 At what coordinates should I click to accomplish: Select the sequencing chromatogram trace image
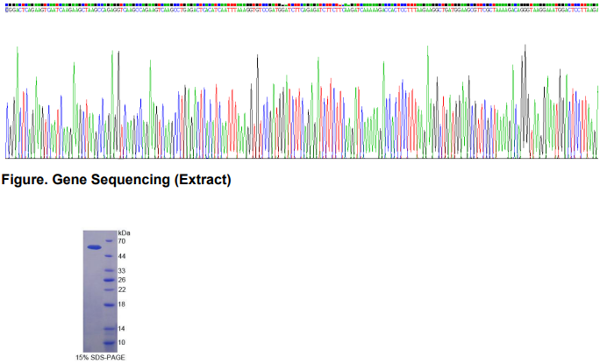tap(302, 101)
